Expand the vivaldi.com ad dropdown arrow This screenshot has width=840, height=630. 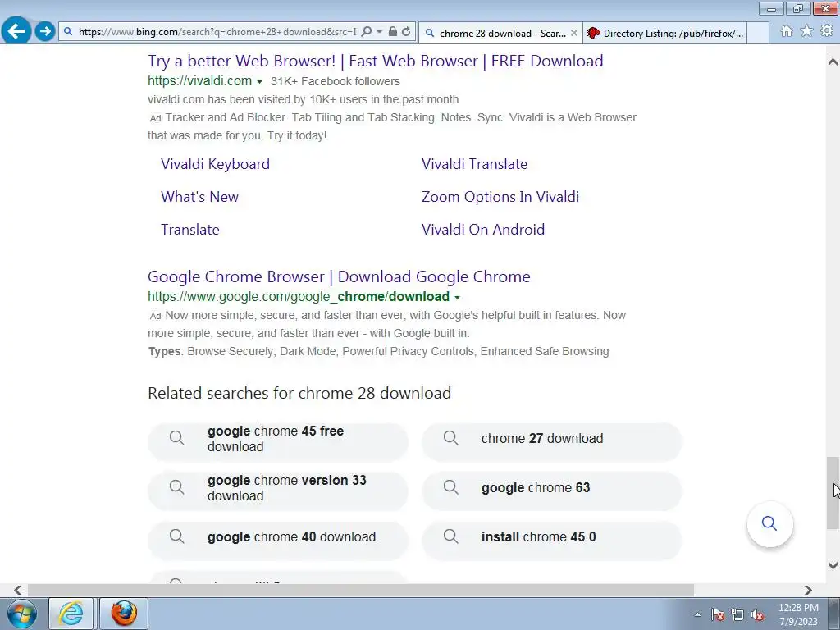260,82
